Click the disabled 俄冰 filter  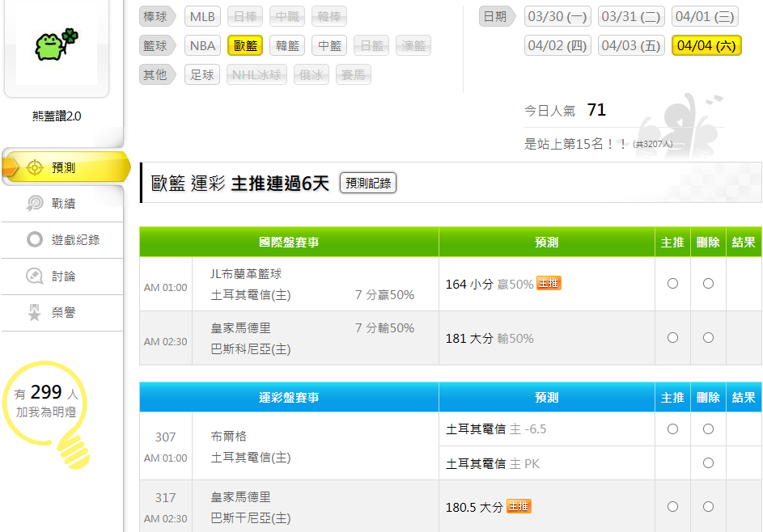(x=312, y=75)
